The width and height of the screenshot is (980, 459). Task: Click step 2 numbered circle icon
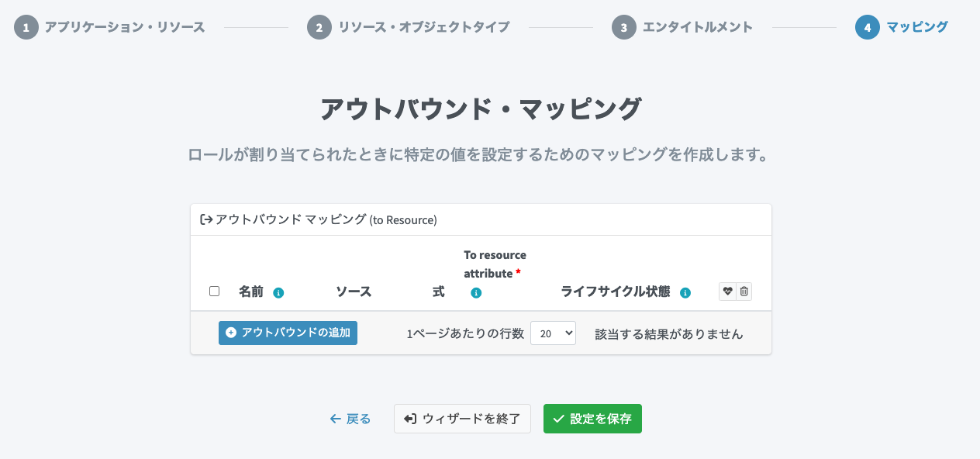[319, 27]
